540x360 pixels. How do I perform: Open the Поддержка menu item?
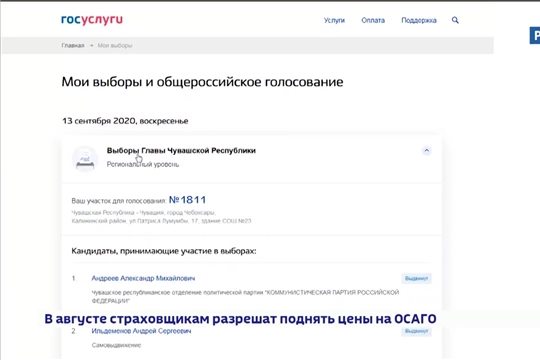419,20
